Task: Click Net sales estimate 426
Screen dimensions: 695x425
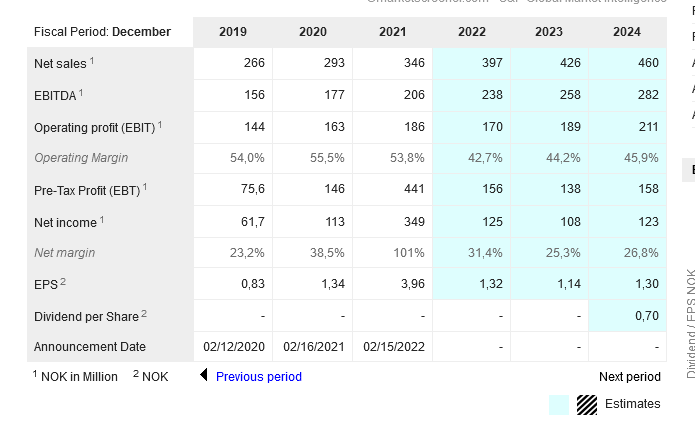Action: (x=570, y=63)
